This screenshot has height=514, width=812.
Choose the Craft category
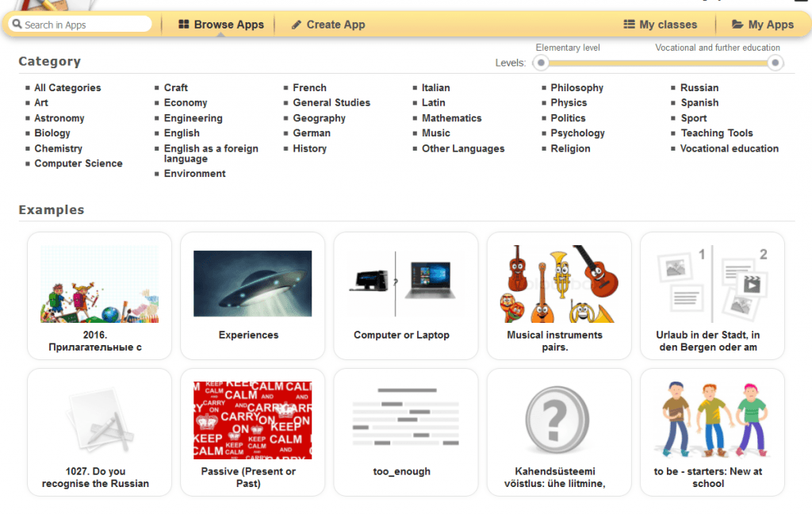[x=176, y=87]
